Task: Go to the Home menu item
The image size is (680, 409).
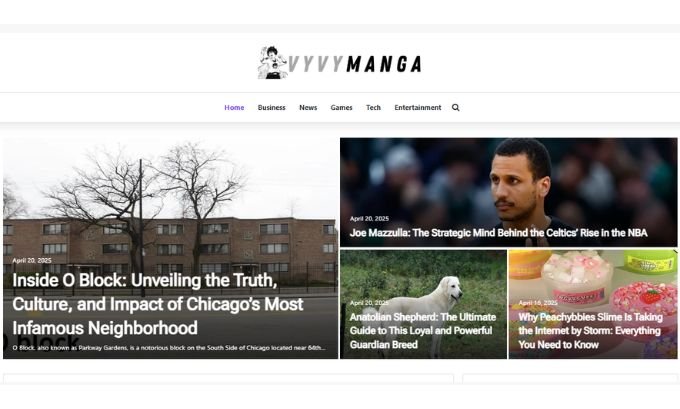Action: [x=234, y=108]
